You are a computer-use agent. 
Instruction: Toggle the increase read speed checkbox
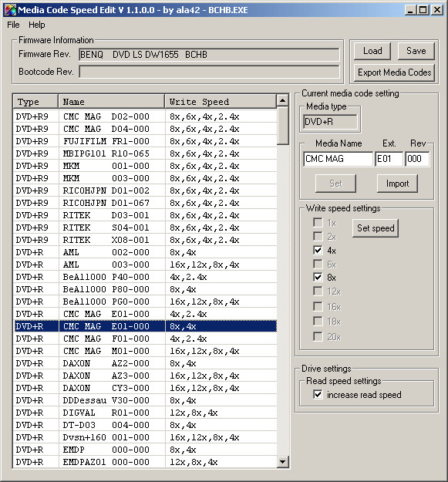(x=318, y=394)
